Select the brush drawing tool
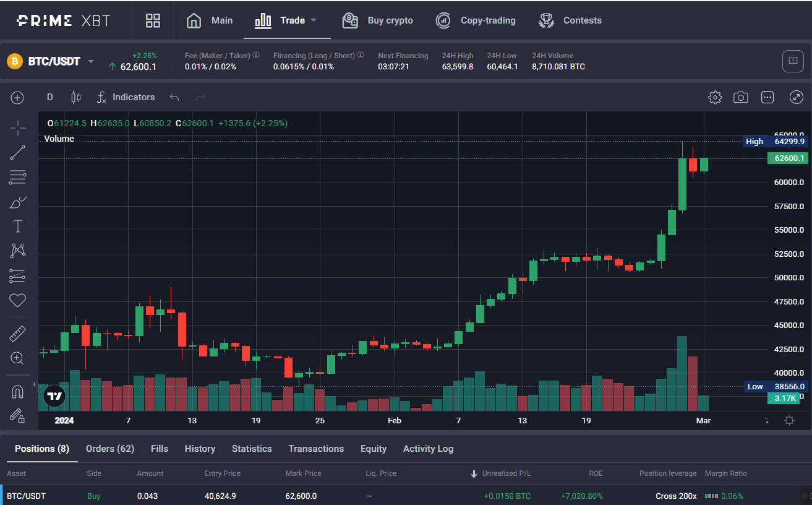 tap(18, 202)
